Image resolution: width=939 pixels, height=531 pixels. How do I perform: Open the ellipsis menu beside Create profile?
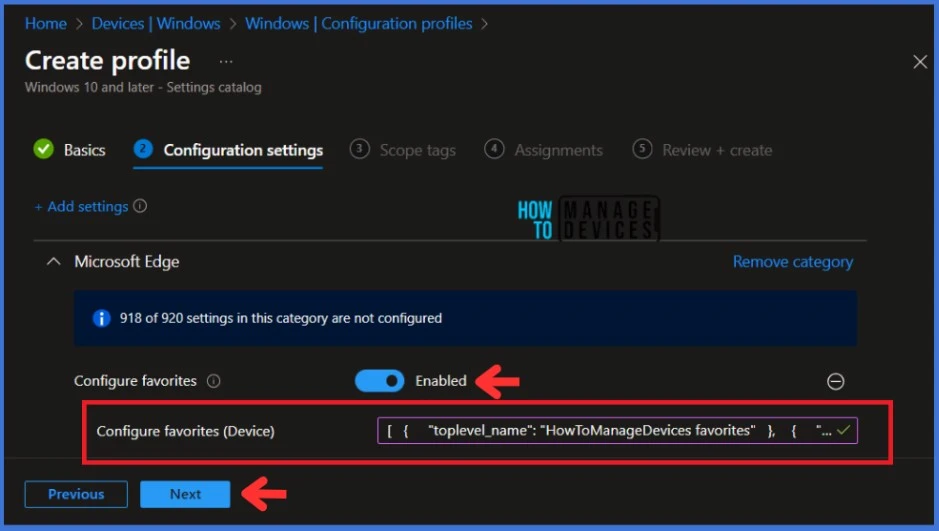226,62
